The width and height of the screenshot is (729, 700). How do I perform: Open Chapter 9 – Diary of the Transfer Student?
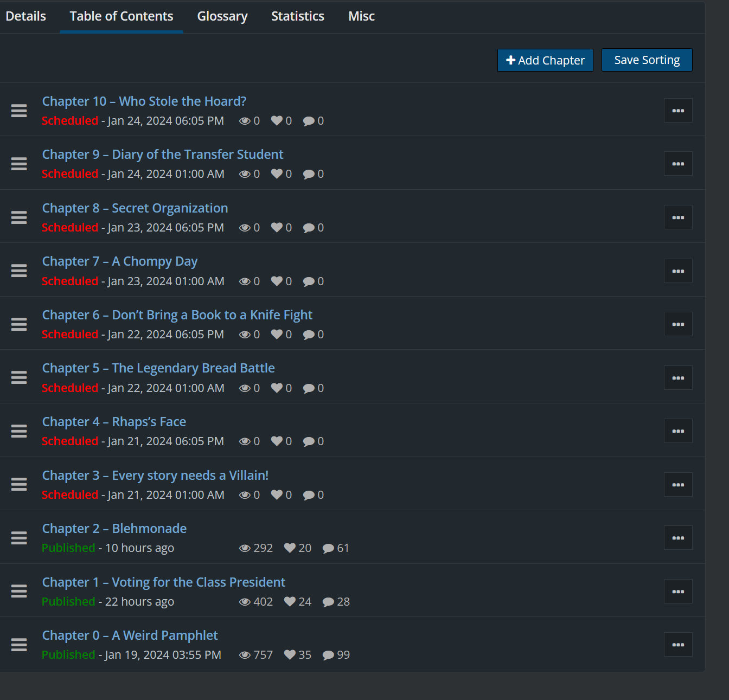163,155
